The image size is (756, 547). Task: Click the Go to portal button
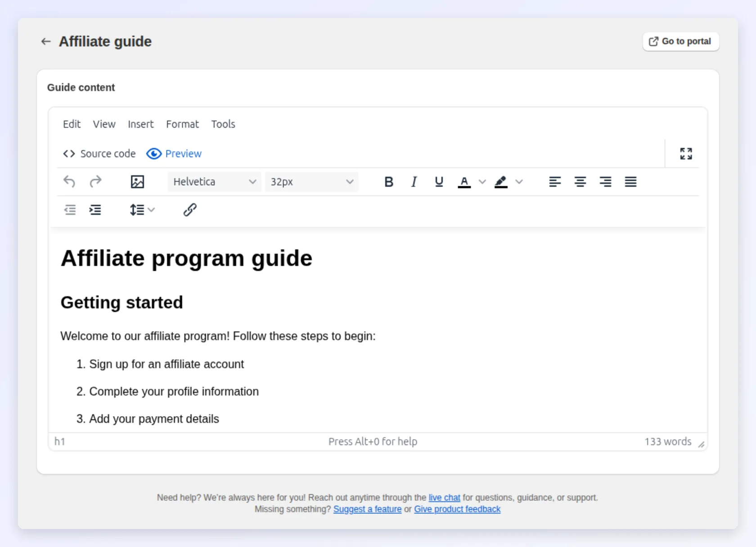pyautogui.click(x=680, y=41)
